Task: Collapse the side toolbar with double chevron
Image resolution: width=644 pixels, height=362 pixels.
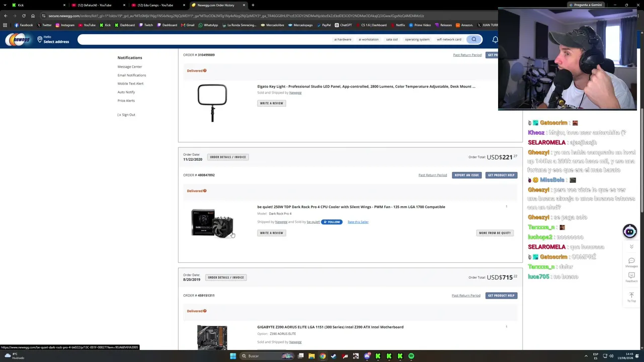Action: pos(631,247)
